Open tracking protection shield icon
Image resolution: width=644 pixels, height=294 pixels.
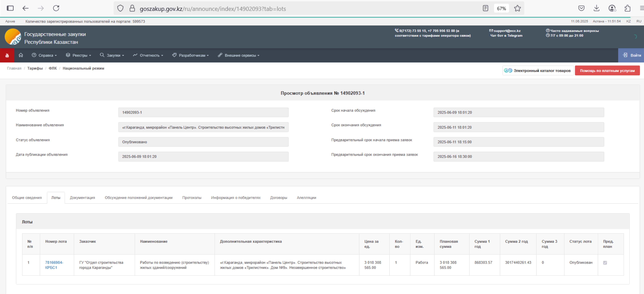[x=120, y=8]
